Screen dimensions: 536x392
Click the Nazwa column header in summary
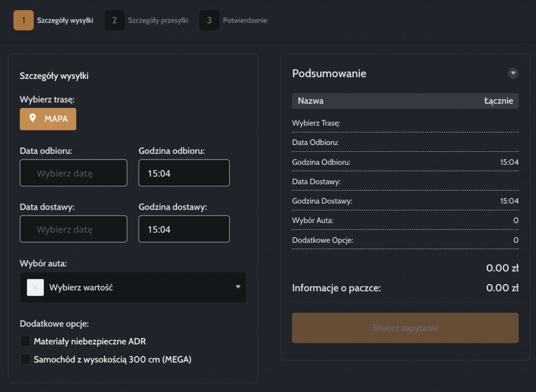[310, 101]
